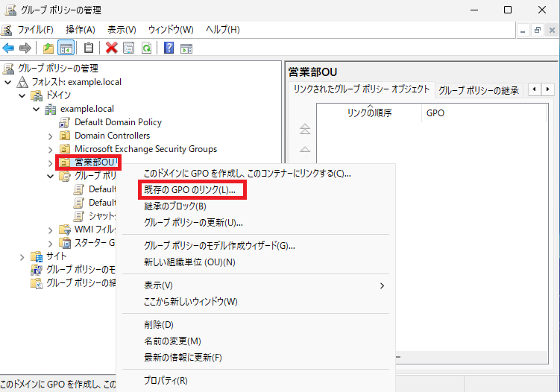Collapse the example.local domain node
Image resolution: width=560 pixels, height=392 pixels.
(37, 110)
